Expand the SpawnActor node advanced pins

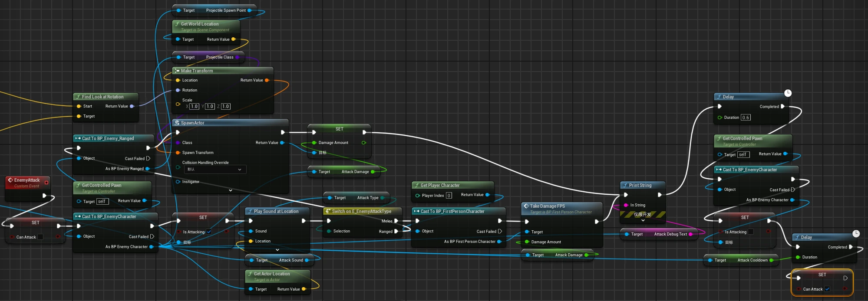point(230,190)
